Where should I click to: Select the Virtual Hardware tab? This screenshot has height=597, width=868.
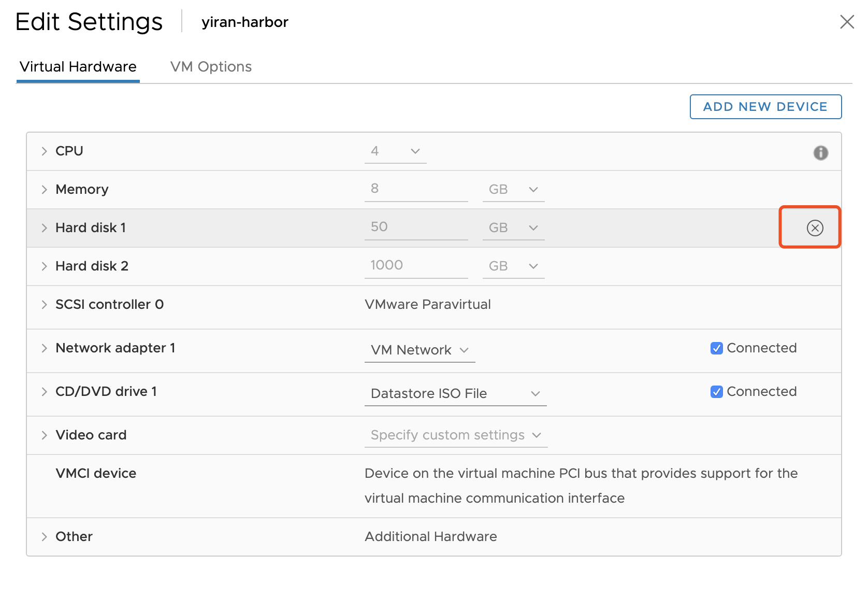click(78, 67)
